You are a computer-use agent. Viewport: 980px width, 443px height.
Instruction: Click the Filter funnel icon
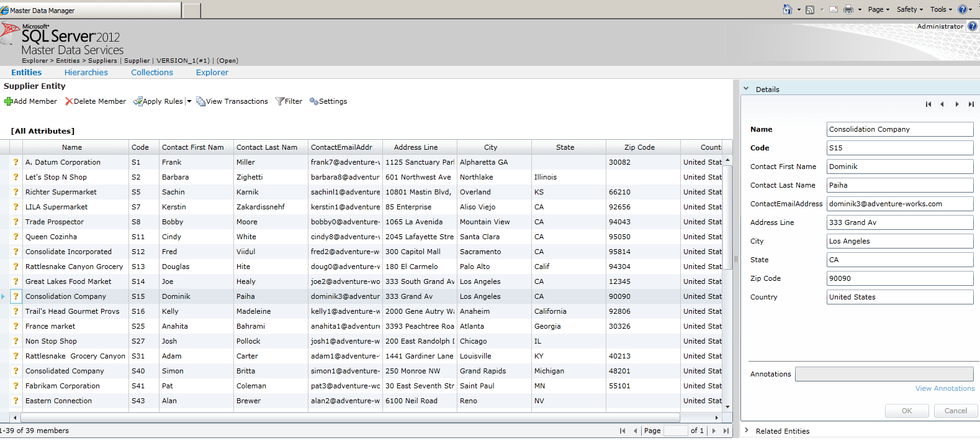280,101
